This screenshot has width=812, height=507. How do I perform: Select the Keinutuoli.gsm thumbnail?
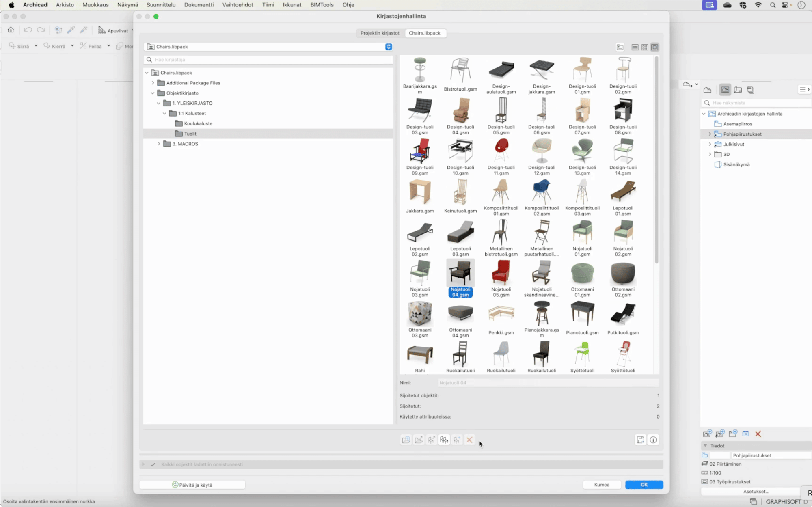coord(460,196)
